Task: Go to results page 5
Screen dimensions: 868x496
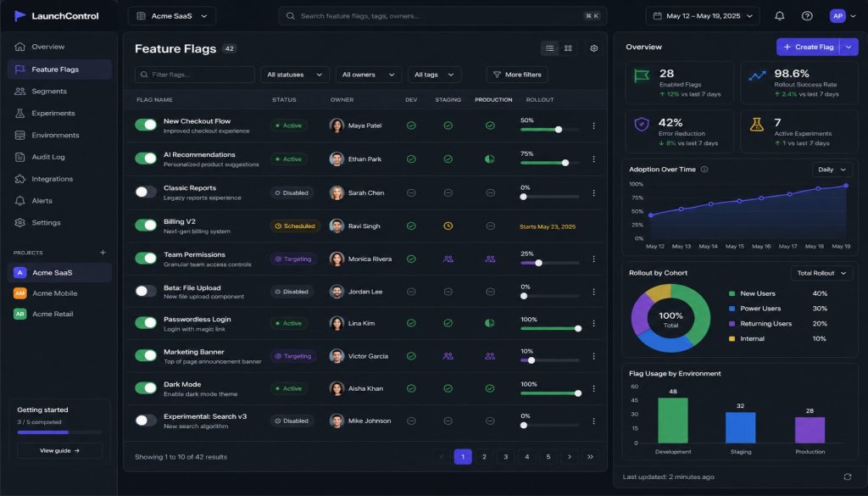Action: coord(548,457)
